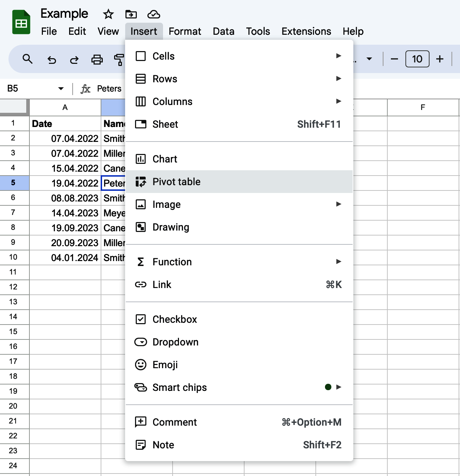Open the search in menus tool
Screen dimensions: 460x476
pyautogui.click(x=28, y=59)
